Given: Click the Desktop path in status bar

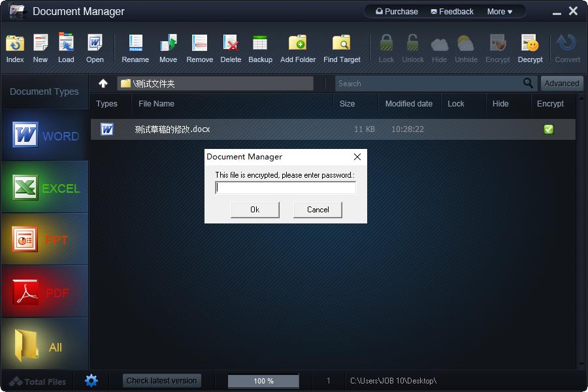Looking at the screenshot, I should (393, 381).
